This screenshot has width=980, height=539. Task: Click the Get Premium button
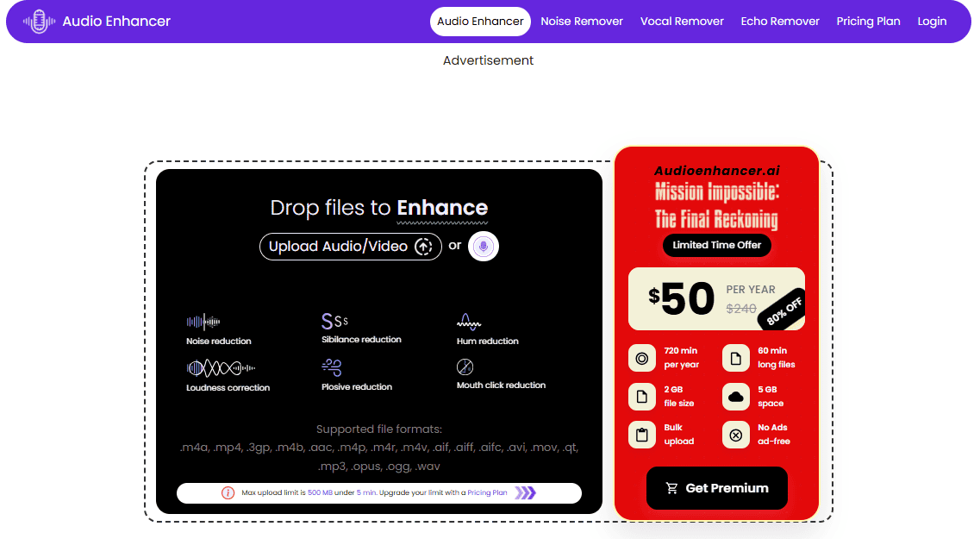[717, 488]
